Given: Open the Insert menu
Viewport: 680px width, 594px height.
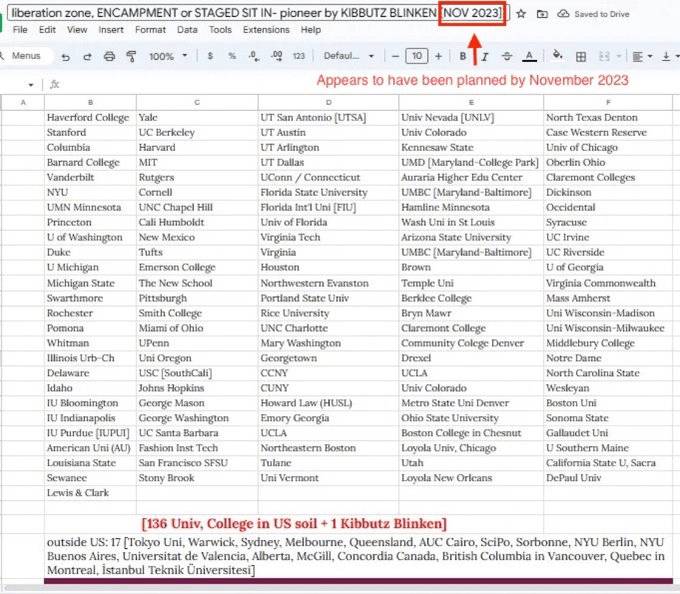Looking at the screenshot, I should (x=111, y=30).
